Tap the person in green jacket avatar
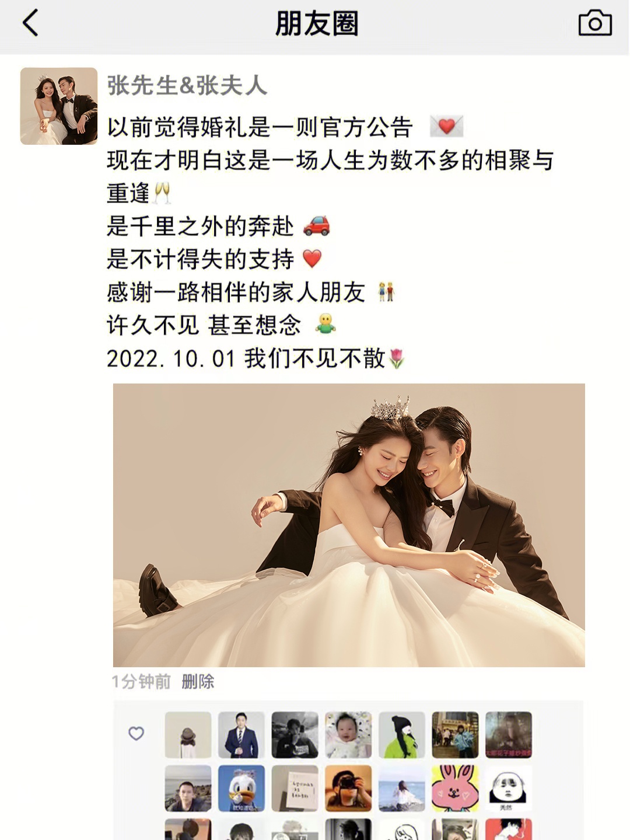The image size is (630, 840). (402, 735)
